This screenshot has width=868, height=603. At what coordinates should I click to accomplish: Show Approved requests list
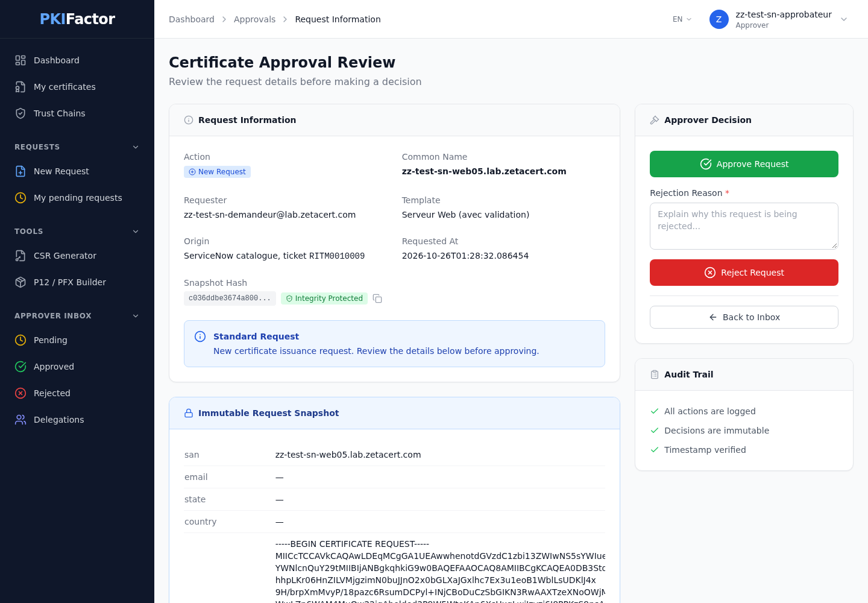77,367
